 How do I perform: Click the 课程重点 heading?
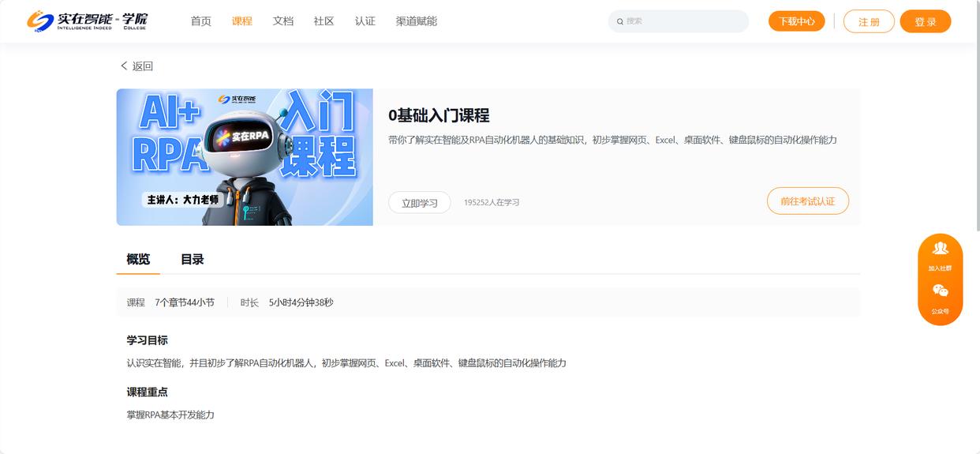click(148, 392)
